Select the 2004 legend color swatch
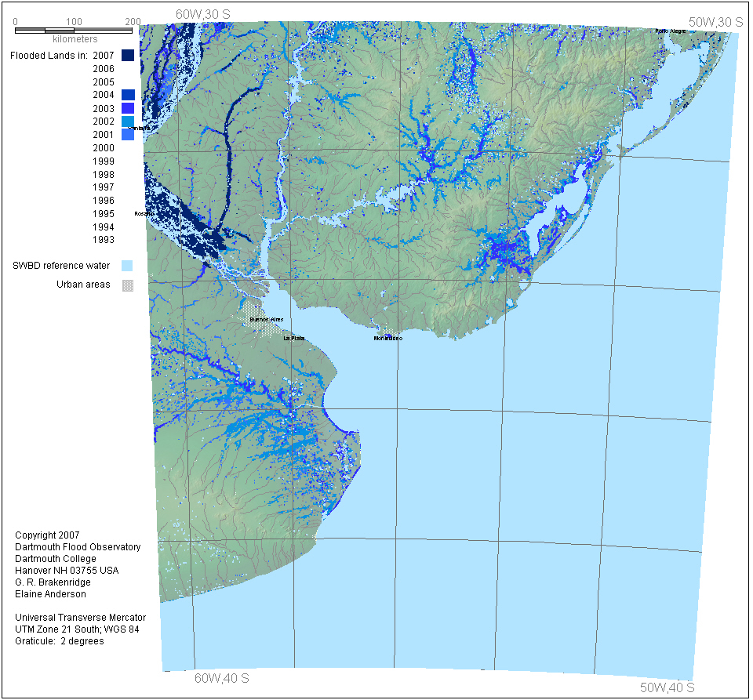 tap(127, 95)
